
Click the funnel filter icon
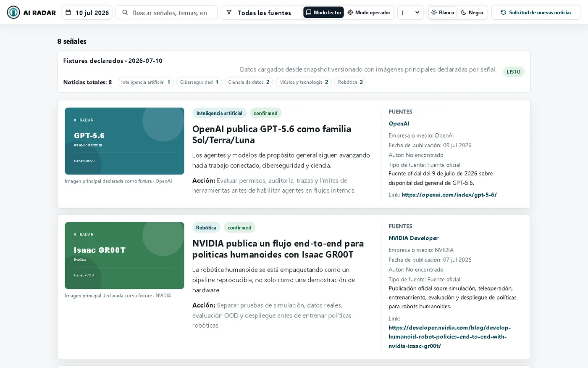tap(229, 13)
